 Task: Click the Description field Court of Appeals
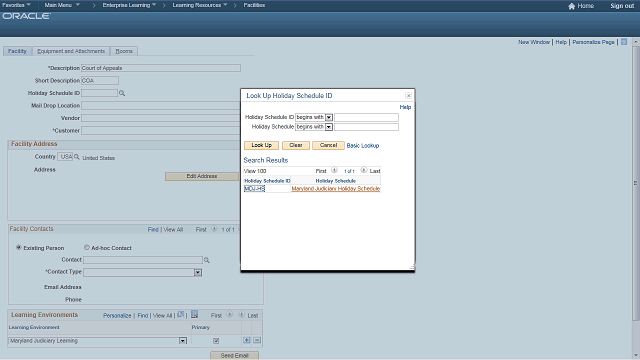click(x=161, y=68)
